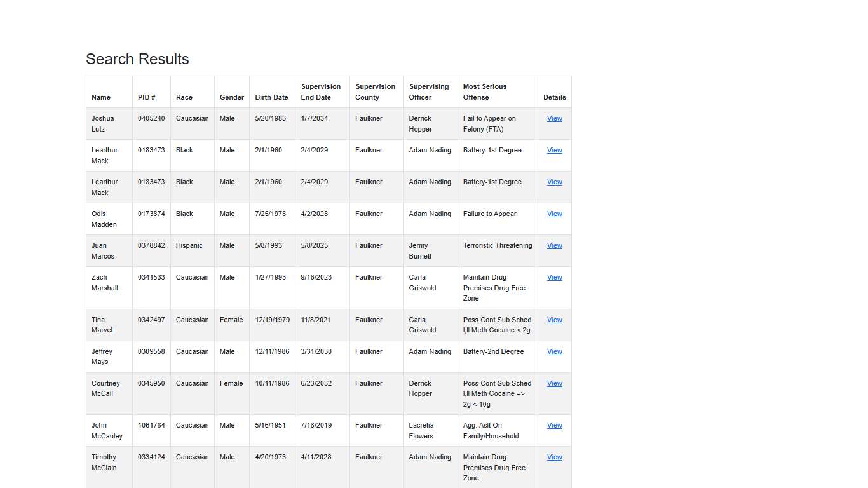The image size is (868, 488).
Task: View details for Juan Marcos
Action: pos(554,246)
